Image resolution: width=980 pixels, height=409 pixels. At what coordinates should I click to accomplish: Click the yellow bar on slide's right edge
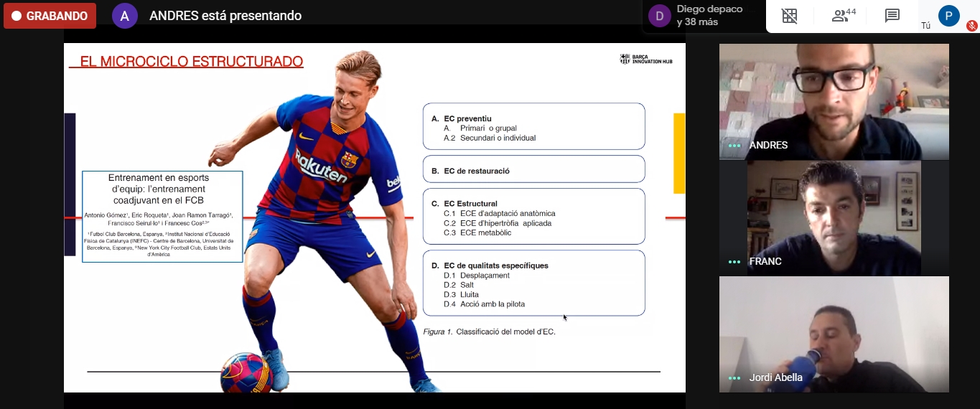(x=678, y=153)
